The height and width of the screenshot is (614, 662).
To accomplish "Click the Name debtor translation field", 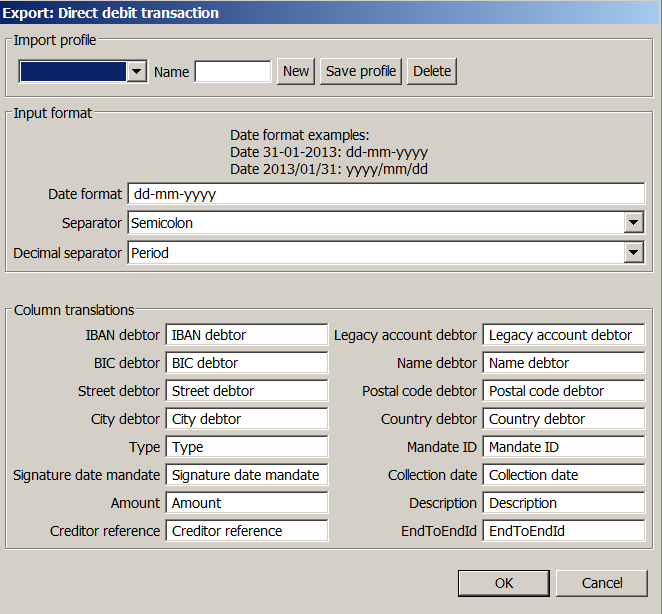I will coord(564,363).
